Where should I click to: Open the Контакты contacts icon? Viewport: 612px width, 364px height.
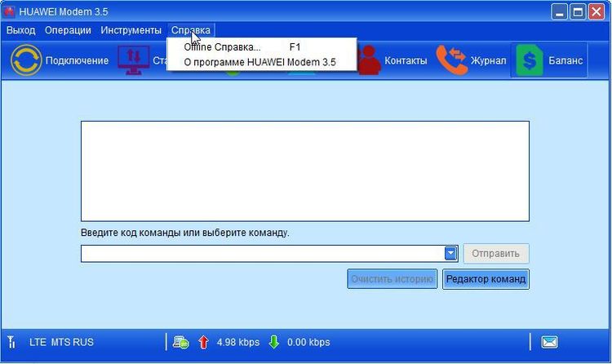369,60
